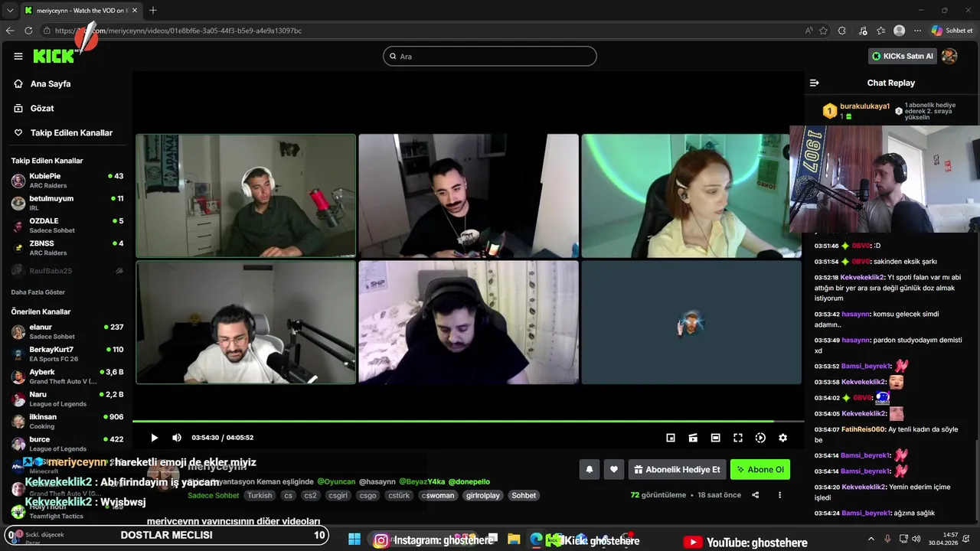Open the tab list dropdown

[10, 10]
